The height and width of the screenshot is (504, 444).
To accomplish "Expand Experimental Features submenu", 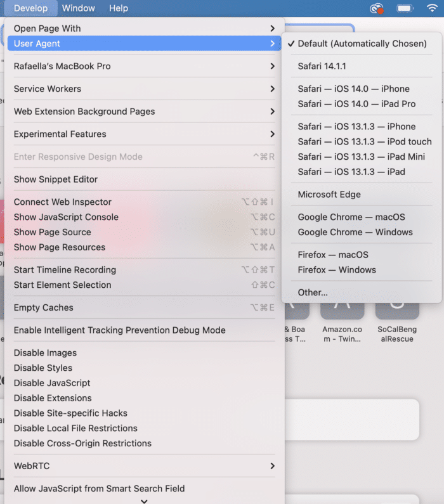I will coord(145,134).
